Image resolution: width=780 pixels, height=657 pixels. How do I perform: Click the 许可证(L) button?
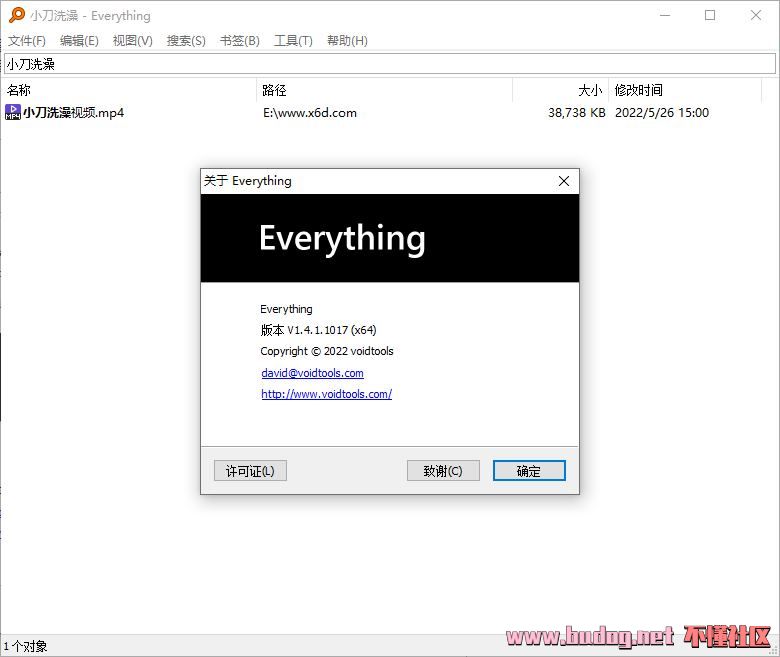tap(250, 471)
